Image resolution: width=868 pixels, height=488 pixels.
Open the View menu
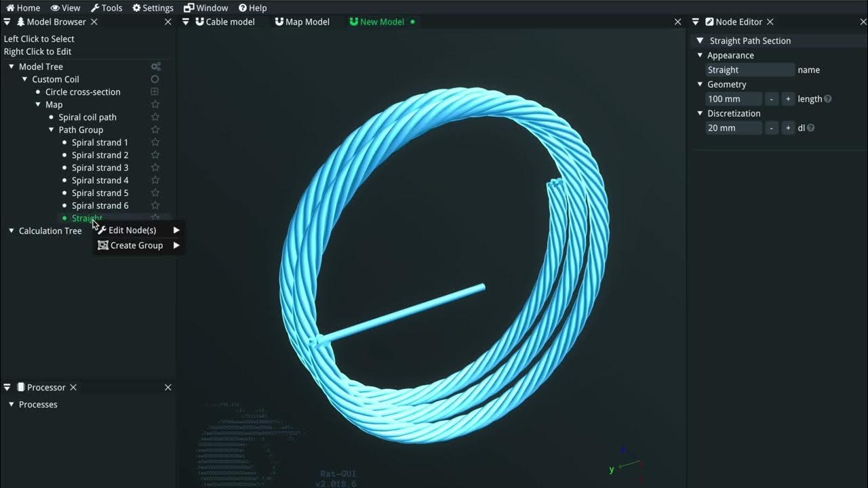coord(65,8)
